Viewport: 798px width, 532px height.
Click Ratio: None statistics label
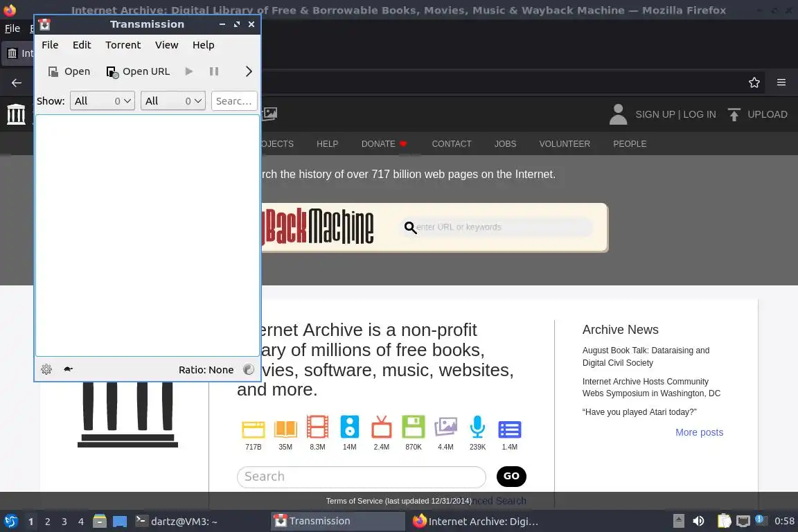[x=206, y=370]
